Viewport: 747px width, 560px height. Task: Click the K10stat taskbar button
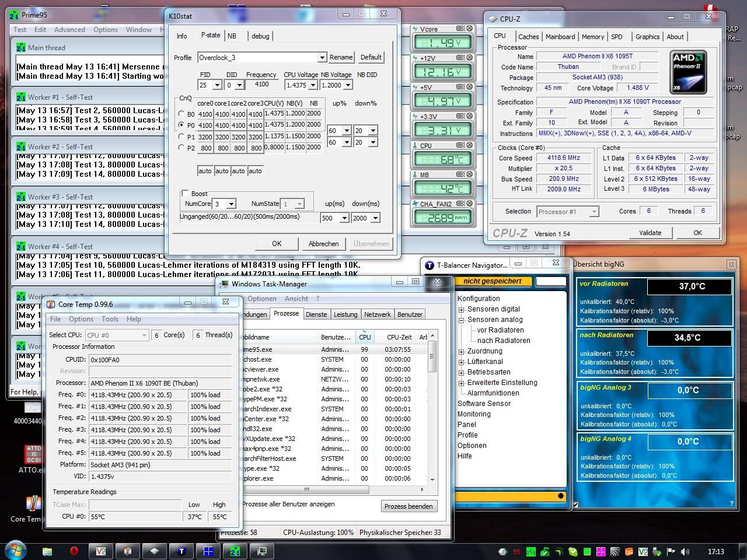(x=208, y=551)
